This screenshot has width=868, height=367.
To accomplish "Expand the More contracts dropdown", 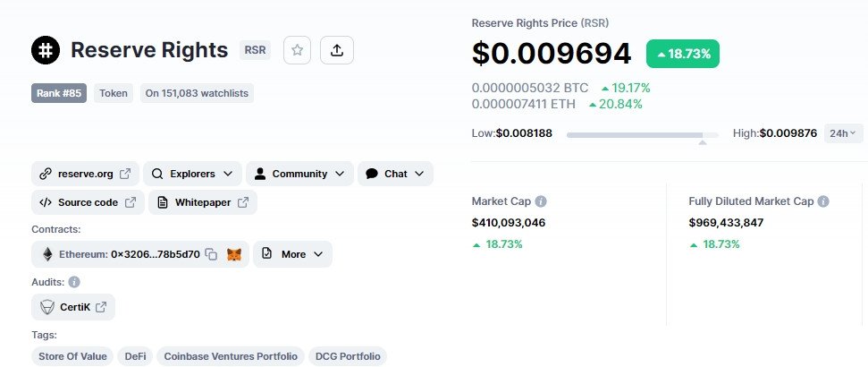I will 293,254.
